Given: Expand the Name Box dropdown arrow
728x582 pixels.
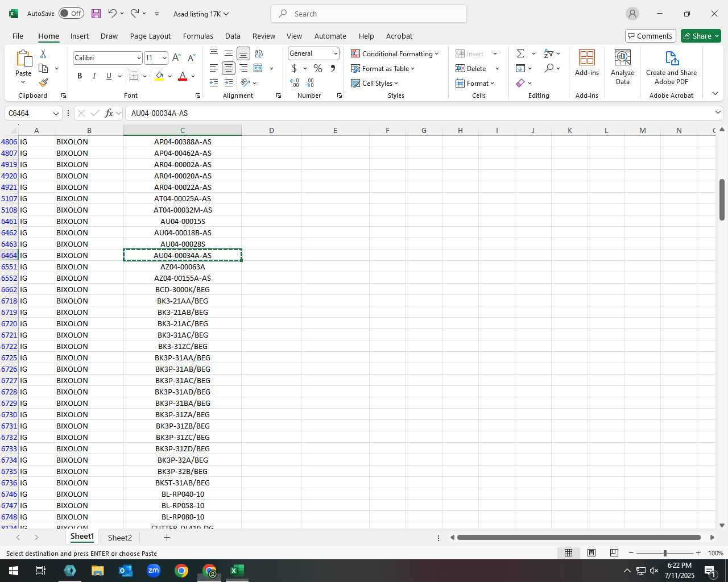Looking at the screenshot, I should [x=56, y=113].
